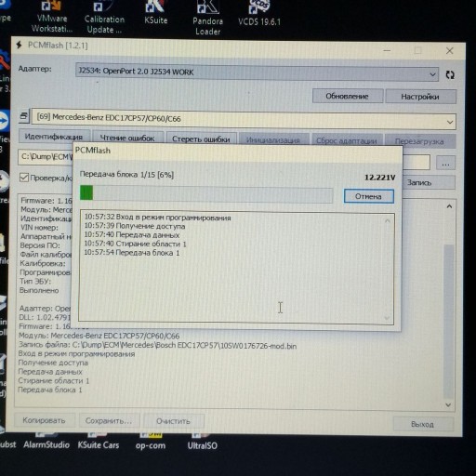This screenshot has height=476, width=476.
Task: Click the dialog log scroll up arrow
Action: click(x=388, y=221)
